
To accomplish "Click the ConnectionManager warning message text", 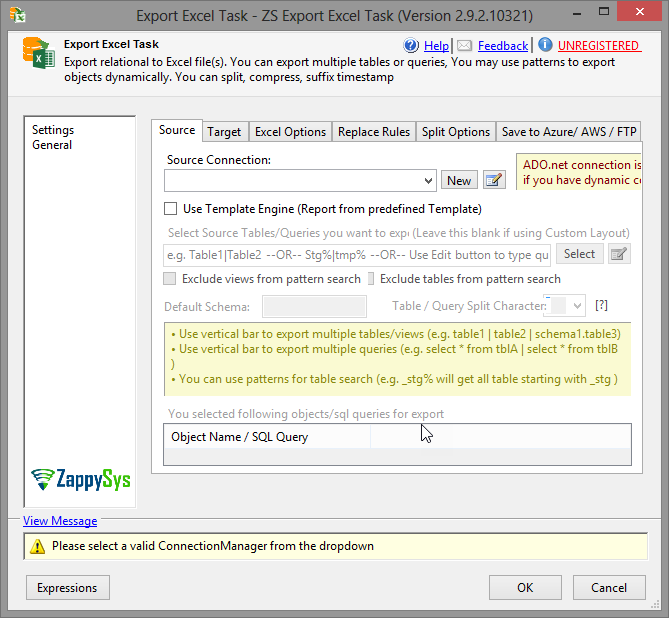I will point(213,546).
